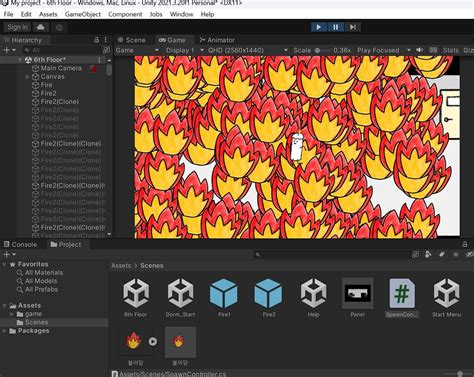Open the Project panel plus dropdown arrow

coord(14,254)
